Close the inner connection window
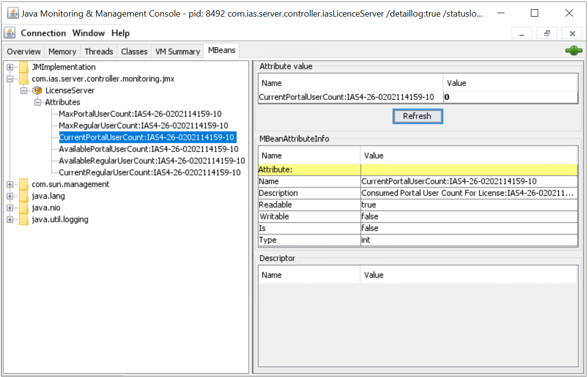The width and height of the screenshot is (588, 377). point(572,33)
